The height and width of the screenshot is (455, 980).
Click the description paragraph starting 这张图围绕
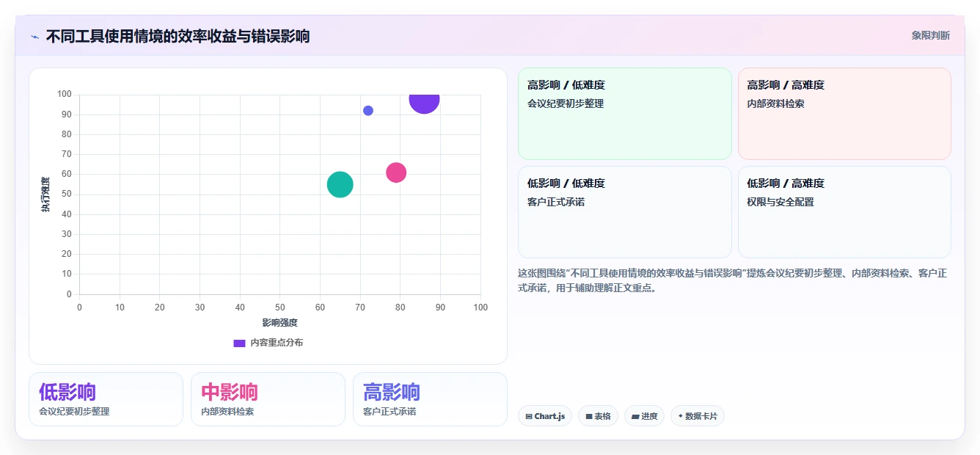[x=732, y=281]
